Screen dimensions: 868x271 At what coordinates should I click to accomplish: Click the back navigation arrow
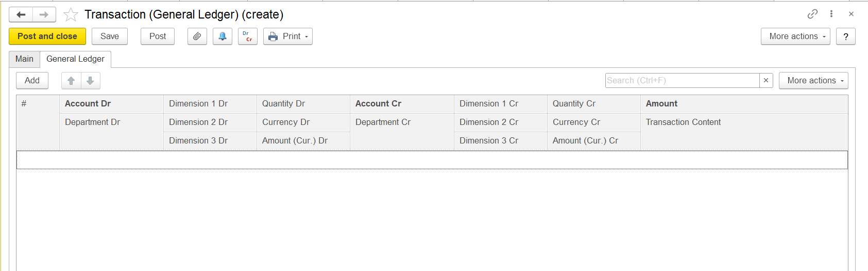click(x=21, y=14)
